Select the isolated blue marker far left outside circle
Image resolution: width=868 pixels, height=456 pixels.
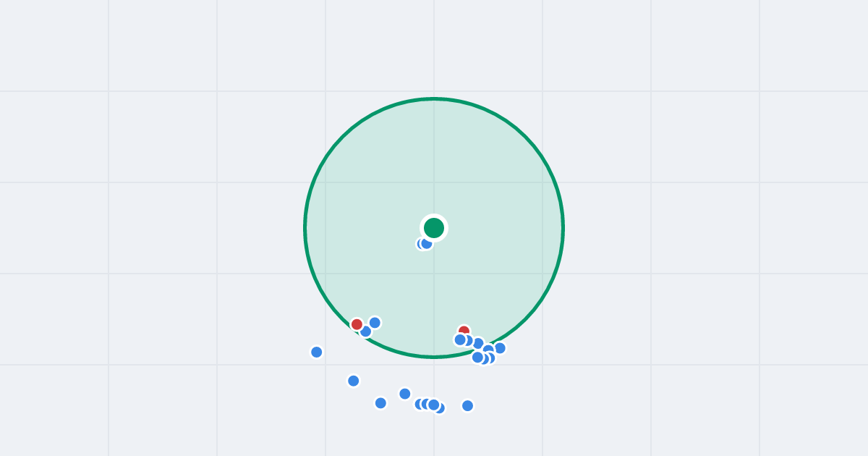pyautogui.click(x=317, y=352)
